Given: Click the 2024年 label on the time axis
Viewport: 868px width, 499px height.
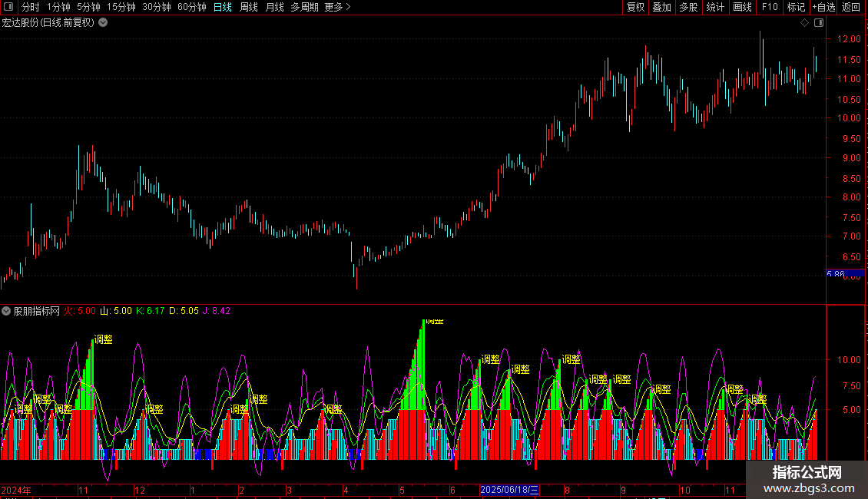Looking at the screenshot, I should 16,490.
